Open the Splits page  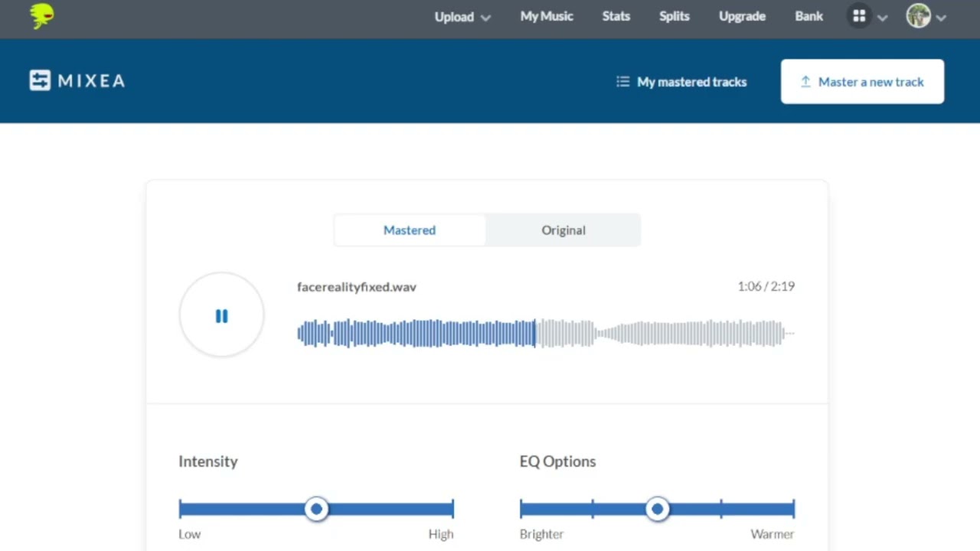[x=675, y=16]
